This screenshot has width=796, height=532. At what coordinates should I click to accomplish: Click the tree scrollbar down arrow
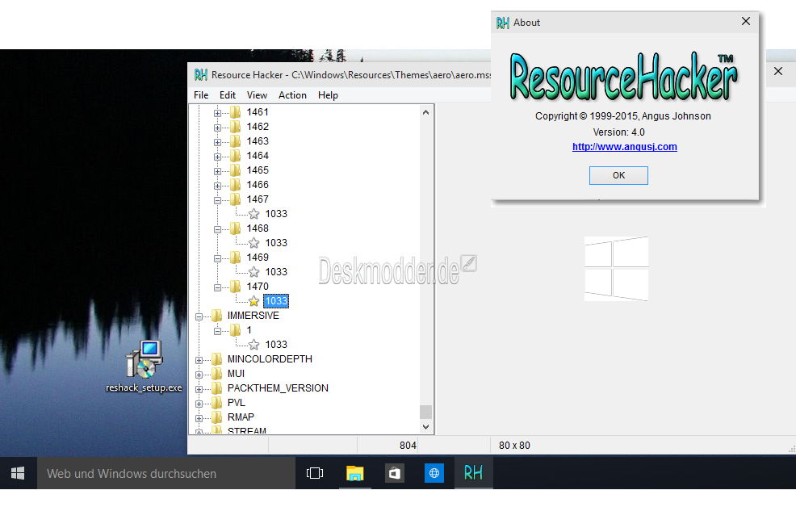point(426,427)
